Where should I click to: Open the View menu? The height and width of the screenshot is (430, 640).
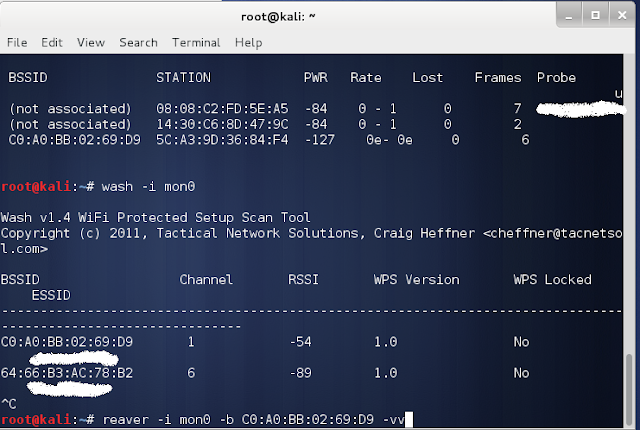point(91,42)
